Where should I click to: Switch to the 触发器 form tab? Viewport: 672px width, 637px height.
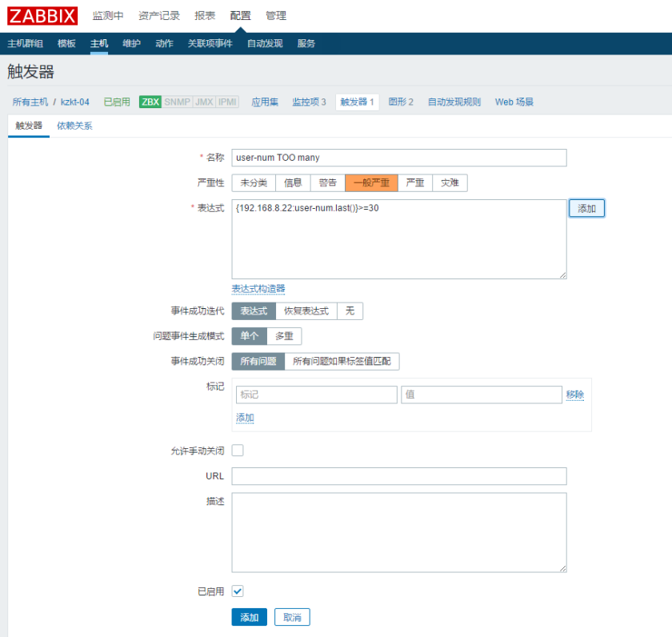[29, 126]
